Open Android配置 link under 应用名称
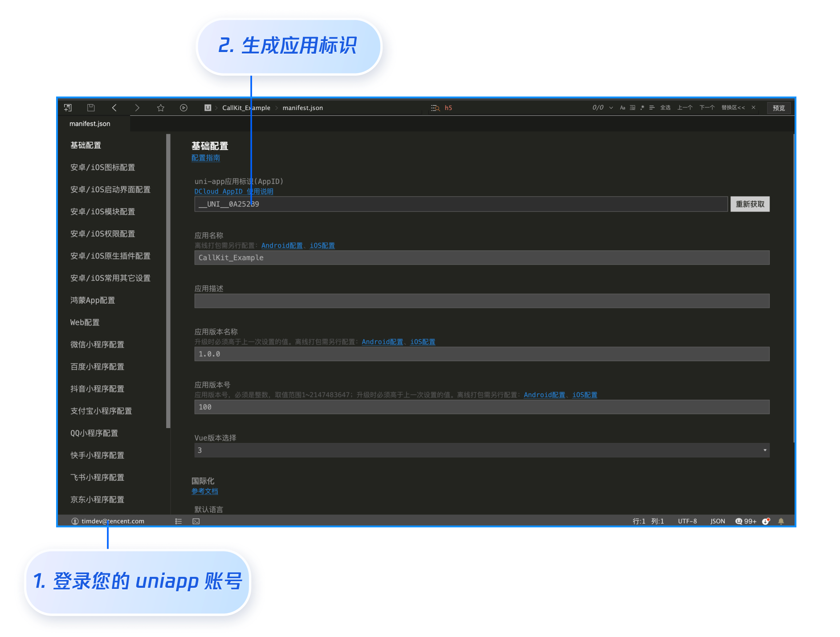The width and height of the screenshot is (840, 637). (282, 245)
